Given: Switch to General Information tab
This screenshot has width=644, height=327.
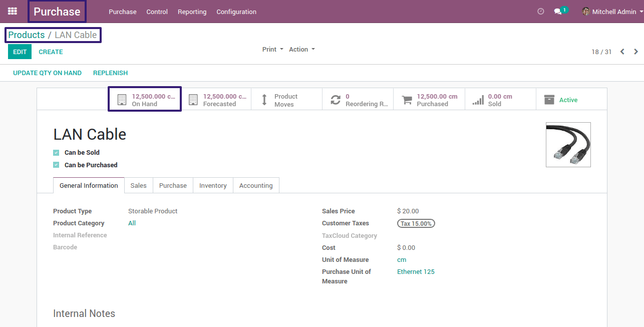Looking at the screenshot, I should click(89, 185).
